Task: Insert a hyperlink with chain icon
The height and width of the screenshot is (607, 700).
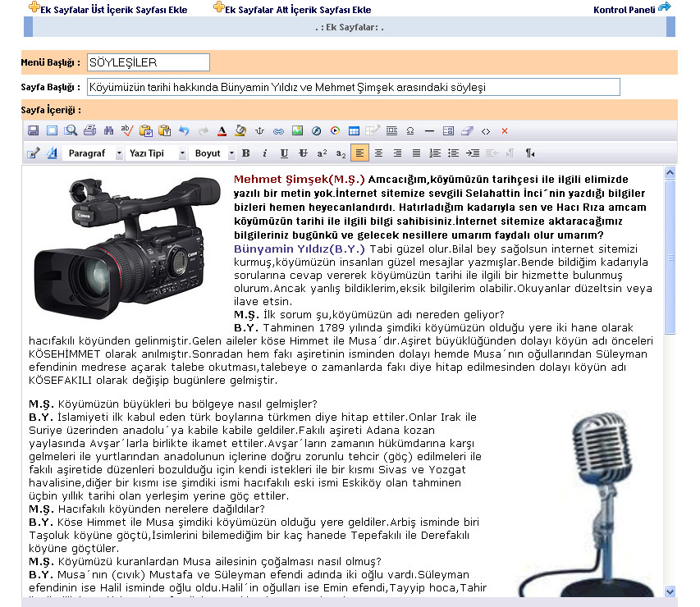Action: pyautogui.click(x=278, y=131)
